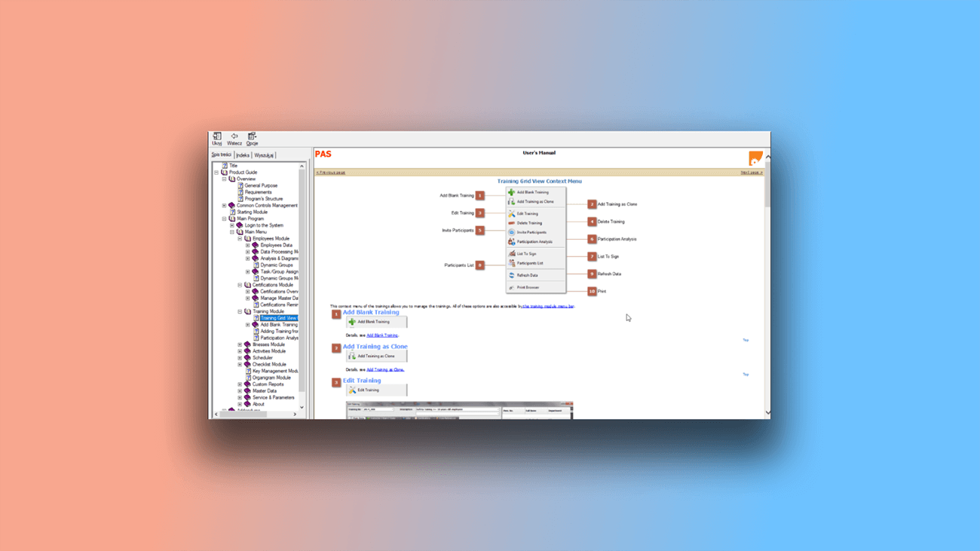Collapse the Training Module branch
The height and width of the screenshot is (551, 980).
point(240,311)
